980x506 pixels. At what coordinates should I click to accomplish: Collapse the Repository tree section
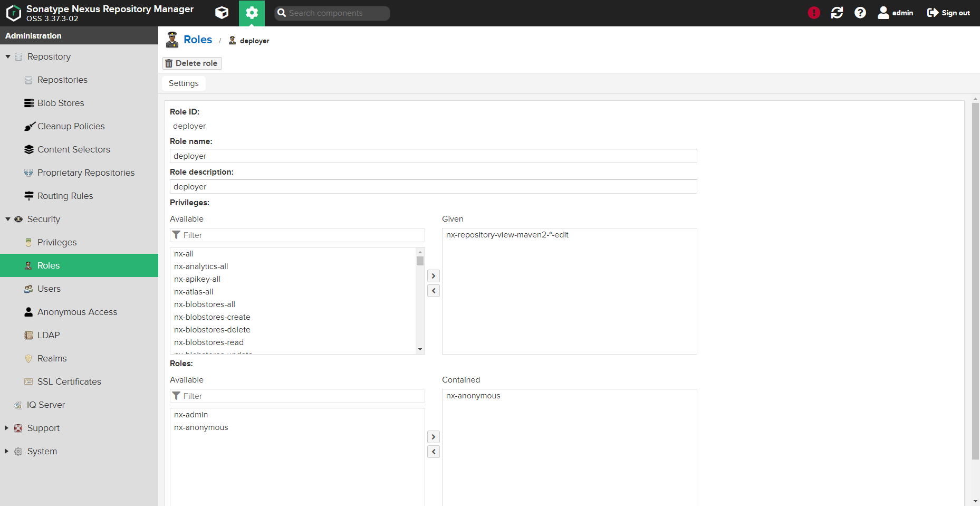point(8,56)
